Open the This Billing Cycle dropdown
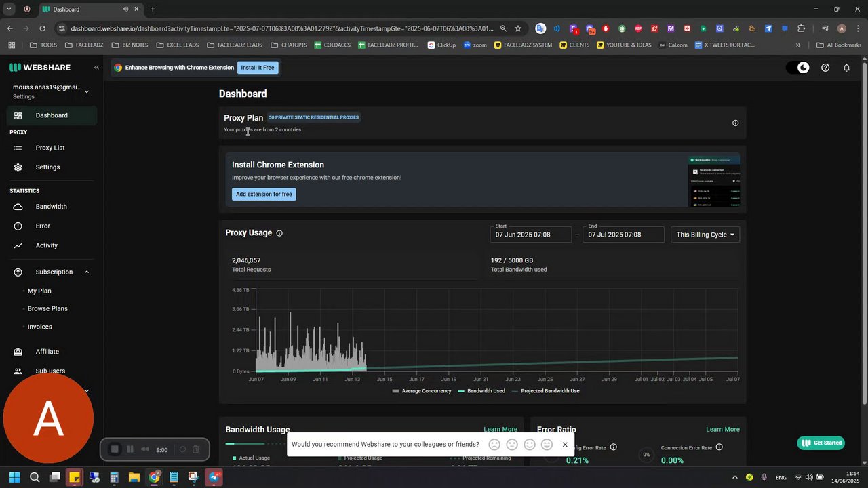Screen dimensions: 868x488 (705, 235)
